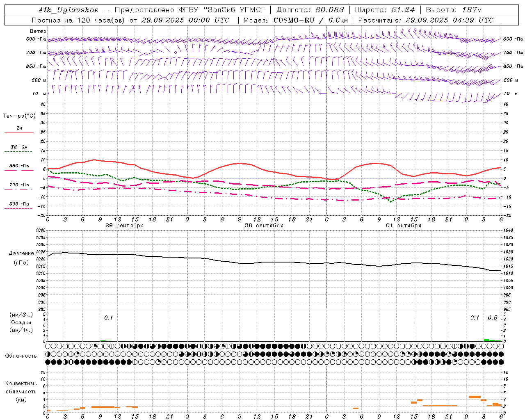Click the station name Alk_Uglovskoe in header
525x420 pixels.
[x=69, y=10]
